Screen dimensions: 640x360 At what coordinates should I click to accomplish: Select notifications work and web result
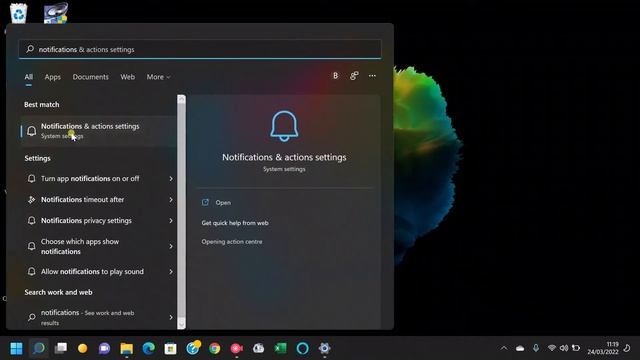coord(98,317)
